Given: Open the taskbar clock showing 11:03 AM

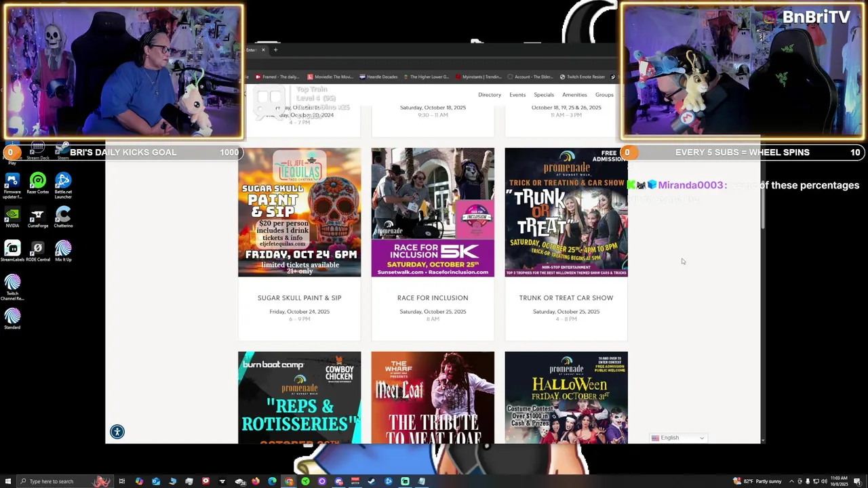Looking at the screenshot, I should click(x=839, y=481).
